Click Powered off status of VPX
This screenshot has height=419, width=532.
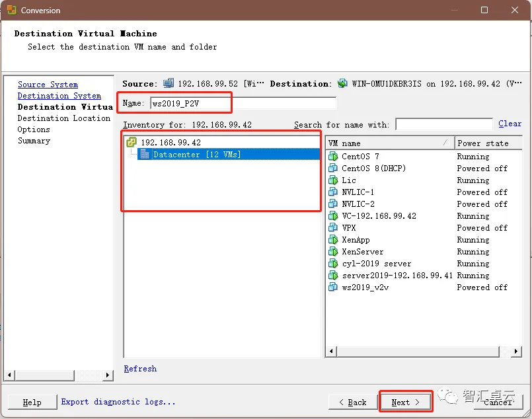[x=482, y=227]
